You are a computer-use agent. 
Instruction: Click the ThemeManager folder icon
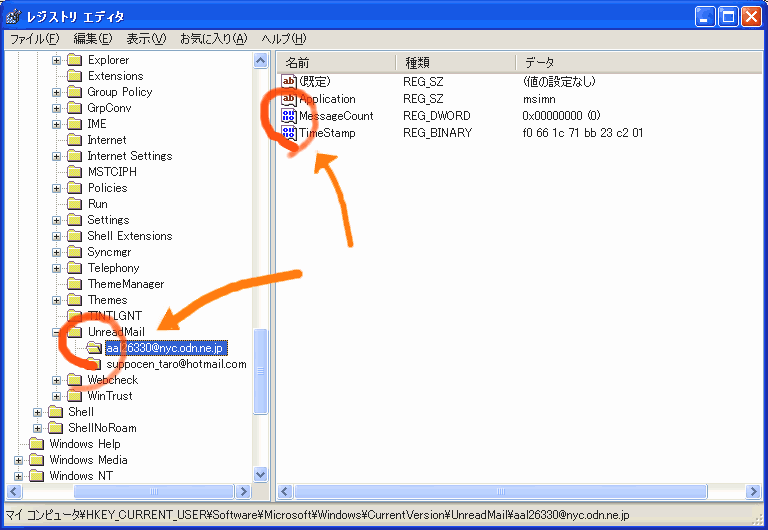(x=74, y=284)
